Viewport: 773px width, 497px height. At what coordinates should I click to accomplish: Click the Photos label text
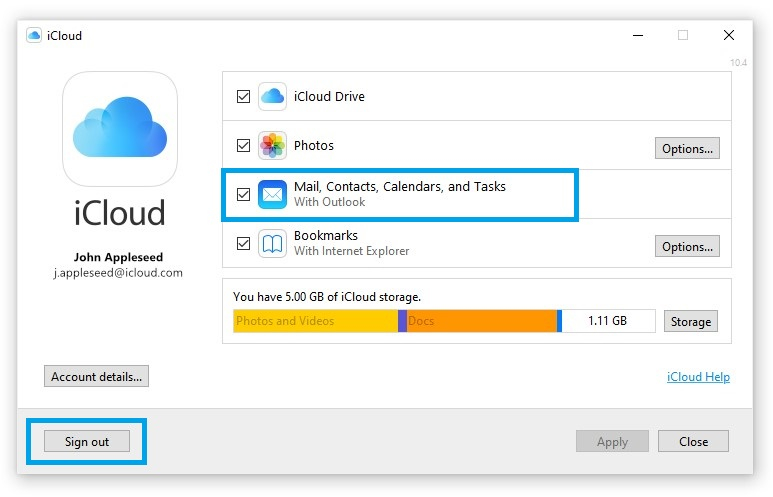[x=314, y=145]
